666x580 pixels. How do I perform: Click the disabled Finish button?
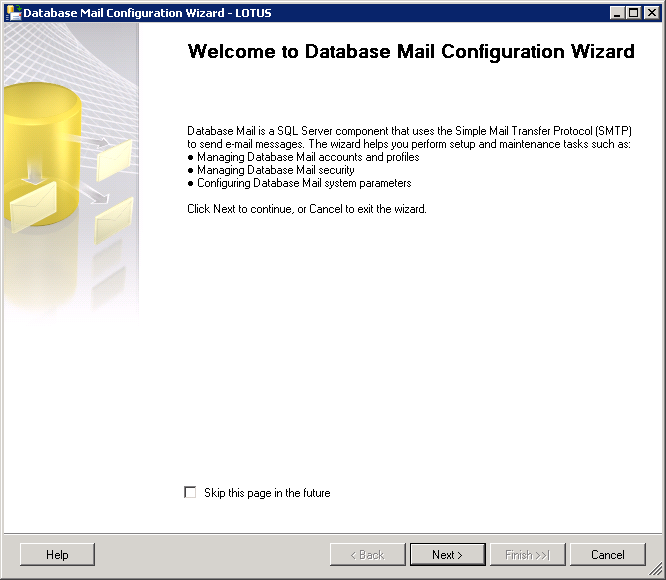click(528, 555)
